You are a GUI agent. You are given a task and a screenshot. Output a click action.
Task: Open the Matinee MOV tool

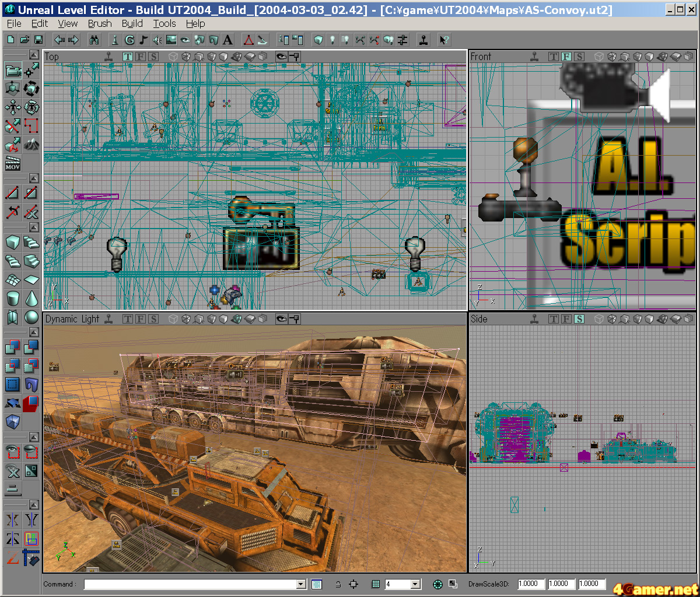13,163
